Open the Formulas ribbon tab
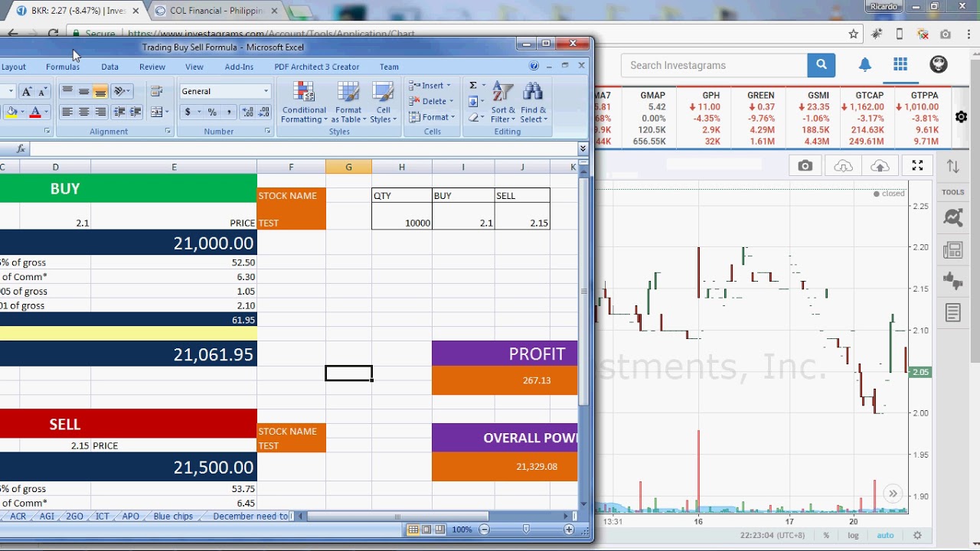Screen dimensions: 980x551 (x=63, y=67)
